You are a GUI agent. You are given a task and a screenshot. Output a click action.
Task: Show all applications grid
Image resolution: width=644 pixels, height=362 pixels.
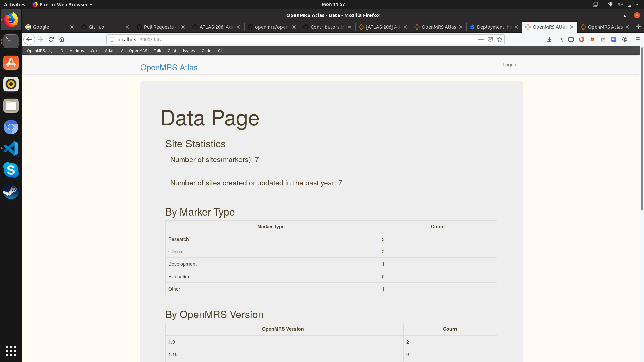(11, 351)
